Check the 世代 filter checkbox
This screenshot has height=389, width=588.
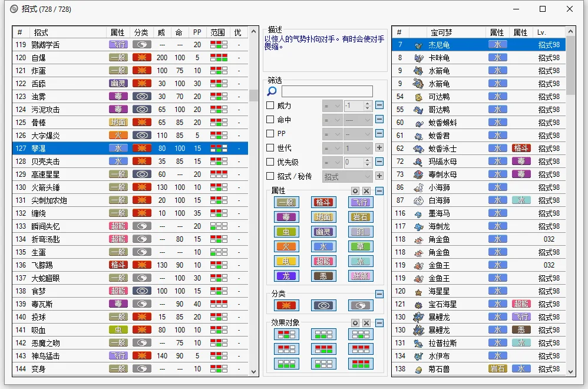[x=270, y=147]
